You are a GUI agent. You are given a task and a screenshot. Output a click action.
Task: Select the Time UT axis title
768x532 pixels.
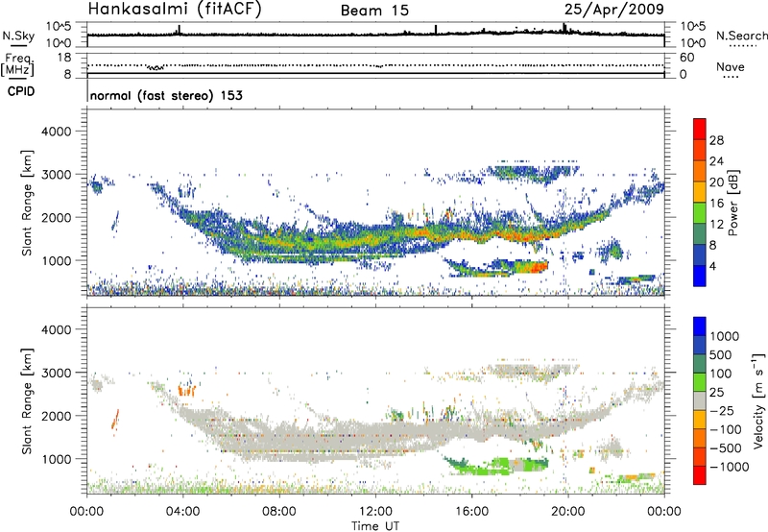[x=375, y=526]
